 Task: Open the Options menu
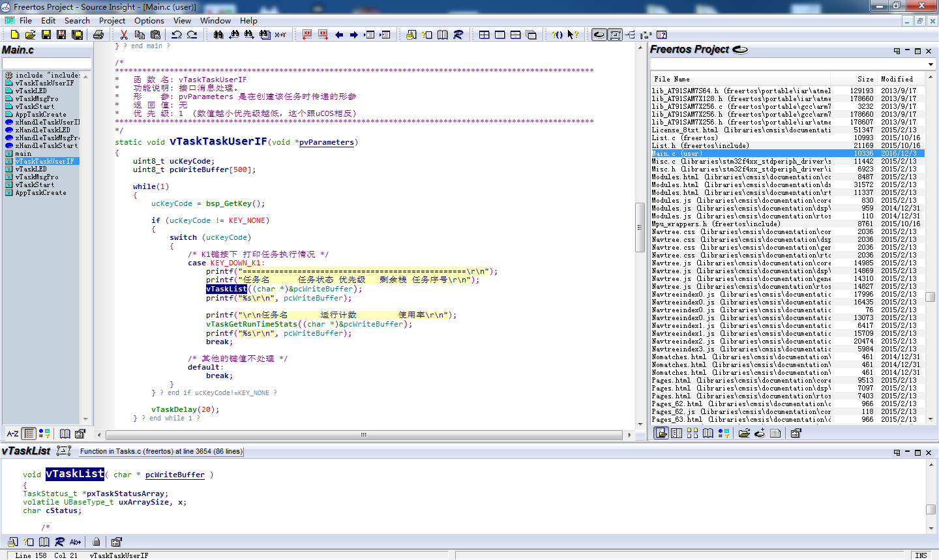click(x=149, y=20)
